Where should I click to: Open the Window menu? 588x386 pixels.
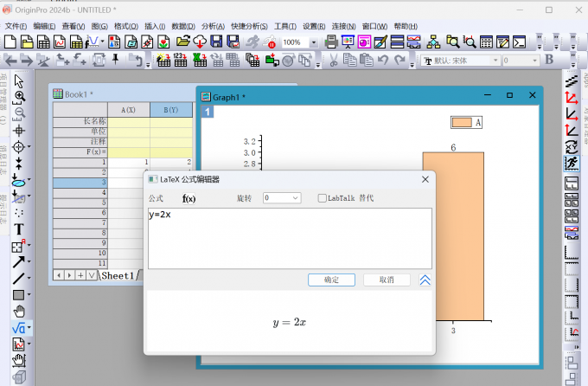374,26
